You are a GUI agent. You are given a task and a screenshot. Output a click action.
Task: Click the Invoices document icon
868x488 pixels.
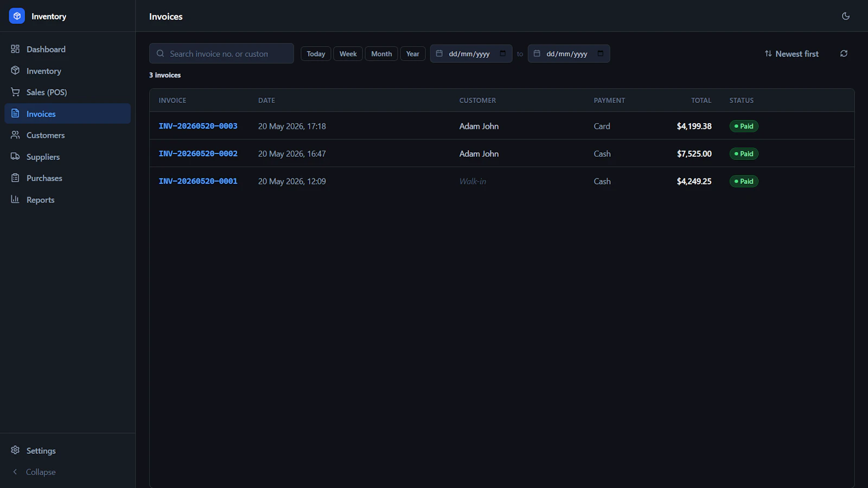click(x=15, y=113)
